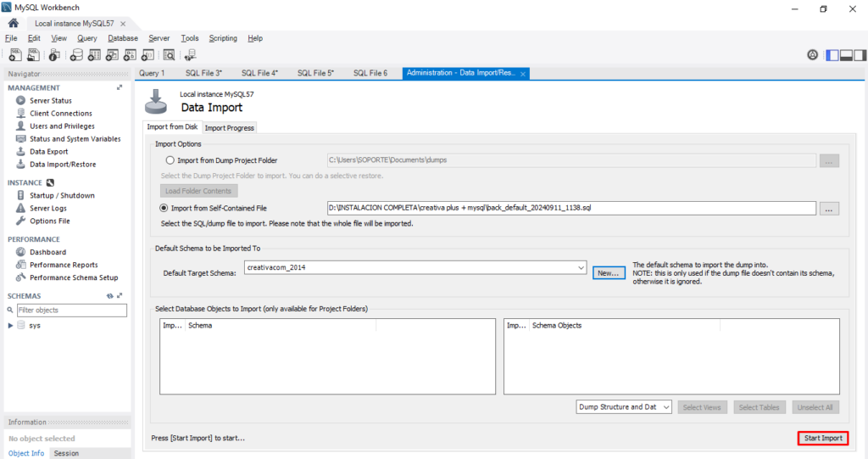Expand the SCHEMAS section to full view
The image size is (868, 459).
[120, 296]
